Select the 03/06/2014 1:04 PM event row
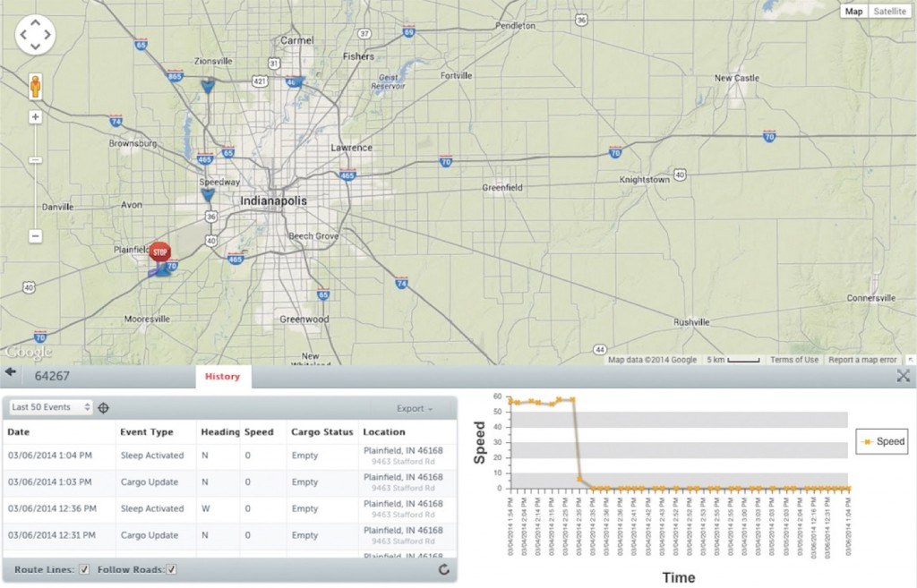 point(229,456)
